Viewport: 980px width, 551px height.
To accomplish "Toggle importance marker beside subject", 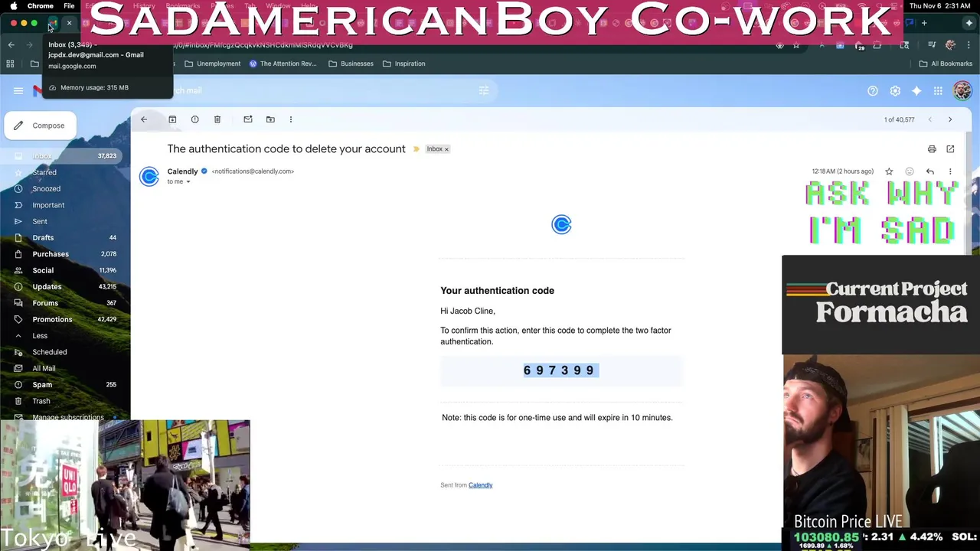I will point(416,149).
